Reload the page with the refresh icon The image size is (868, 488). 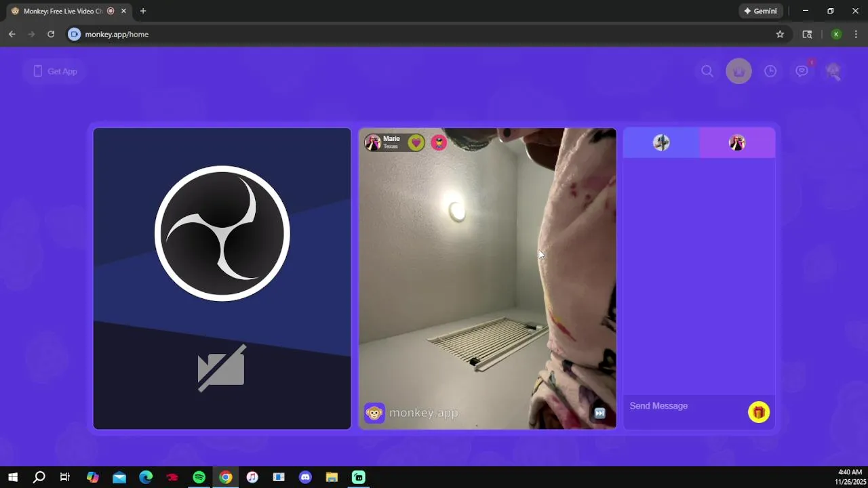click(x=51, y=34)
